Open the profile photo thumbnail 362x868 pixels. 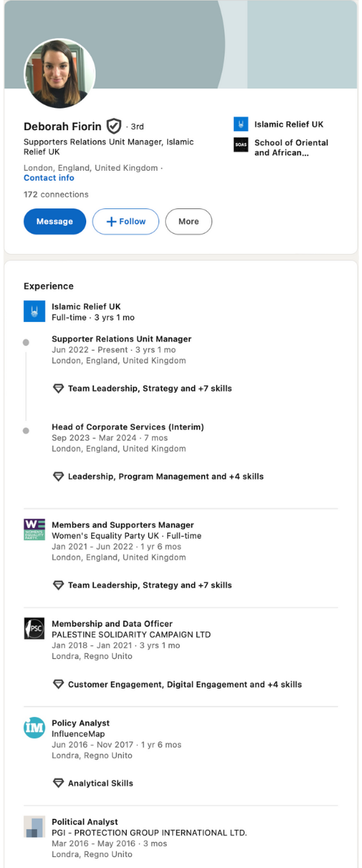[60, 74]
